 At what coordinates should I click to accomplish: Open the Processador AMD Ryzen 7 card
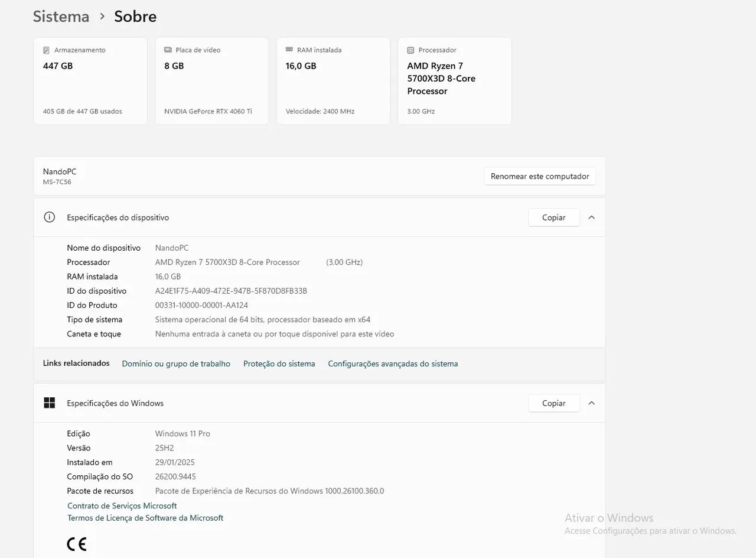pos(455,81)
